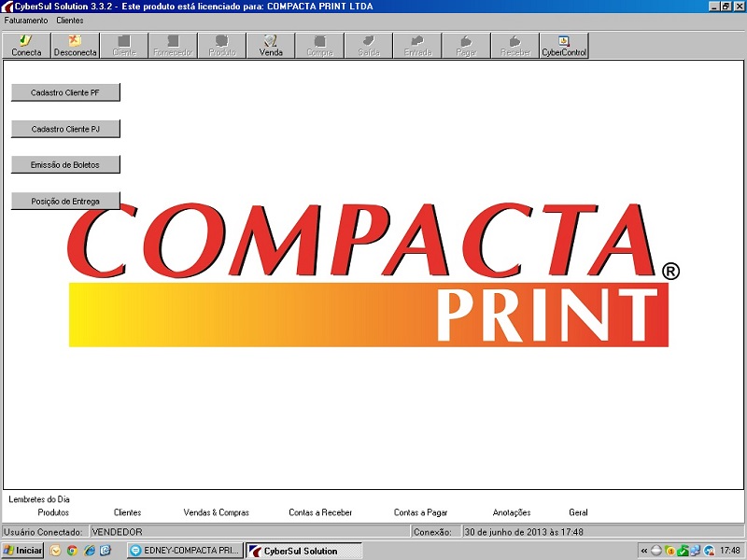Click the Lembretes do Dia label

tap(39, 499)
